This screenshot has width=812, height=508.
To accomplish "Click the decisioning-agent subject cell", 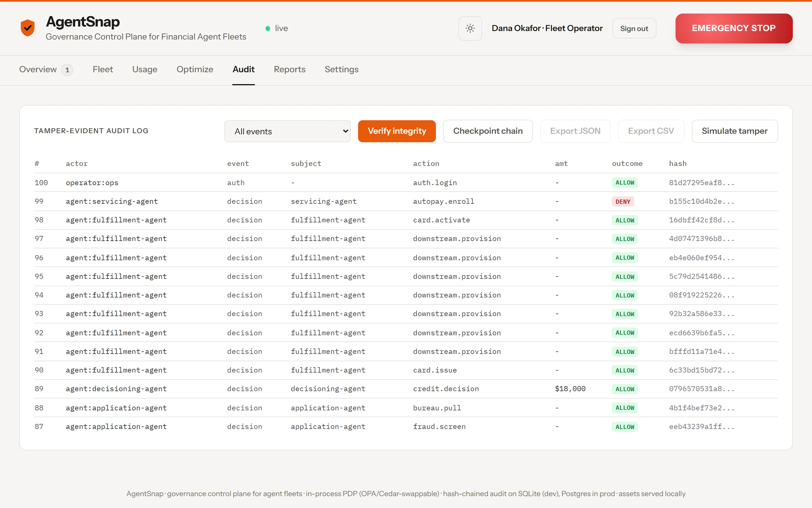I will pos(328,389).
